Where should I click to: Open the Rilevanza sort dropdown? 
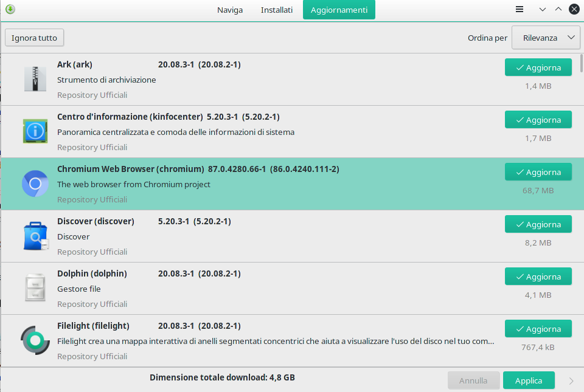[x=546, y=38]
